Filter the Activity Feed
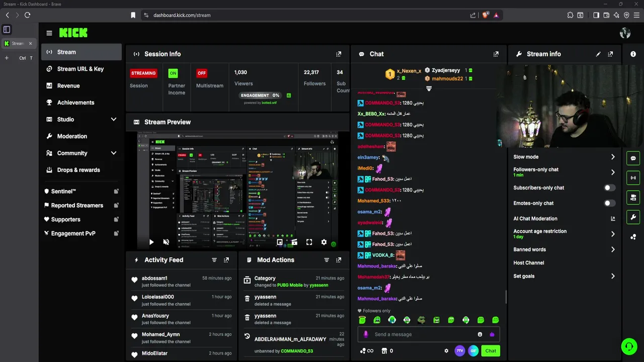The image size is (644, 362). pyautogui.click(x=214, y=260)
